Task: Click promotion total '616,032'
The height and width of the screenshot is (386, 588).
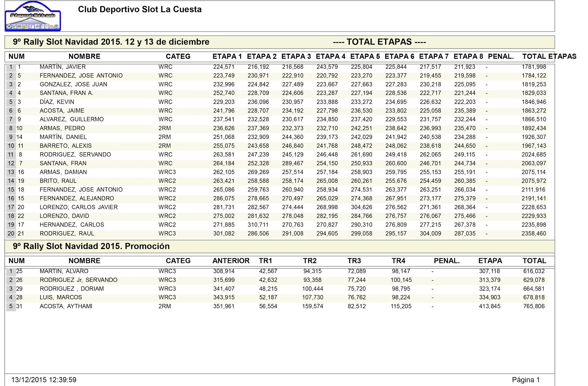Action: (534, 271)
